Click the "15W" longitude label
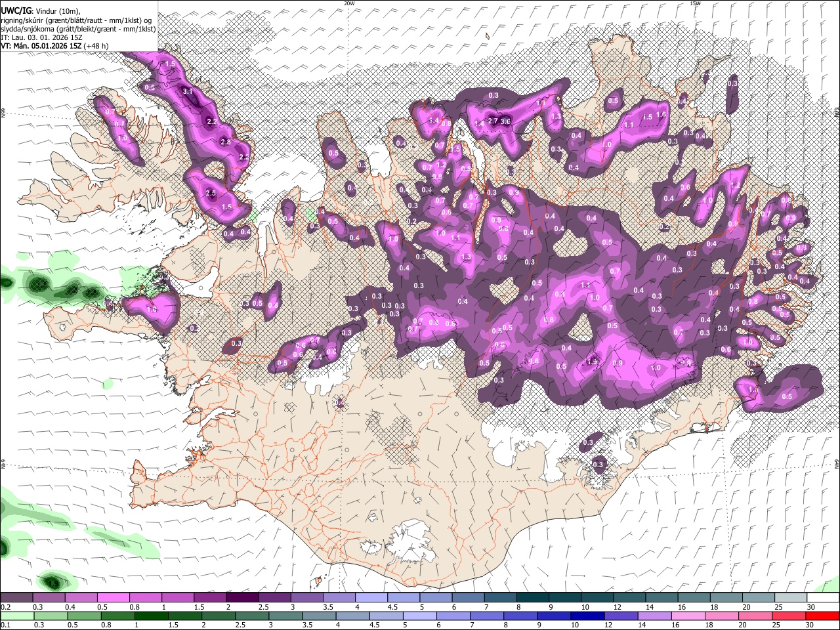 click(696, 3)
